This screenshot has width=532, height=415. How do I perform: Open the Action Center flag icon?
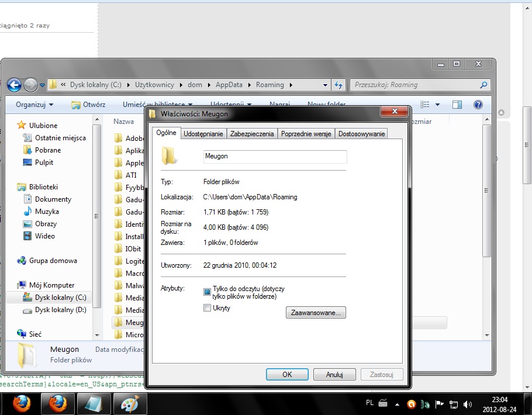439,404
